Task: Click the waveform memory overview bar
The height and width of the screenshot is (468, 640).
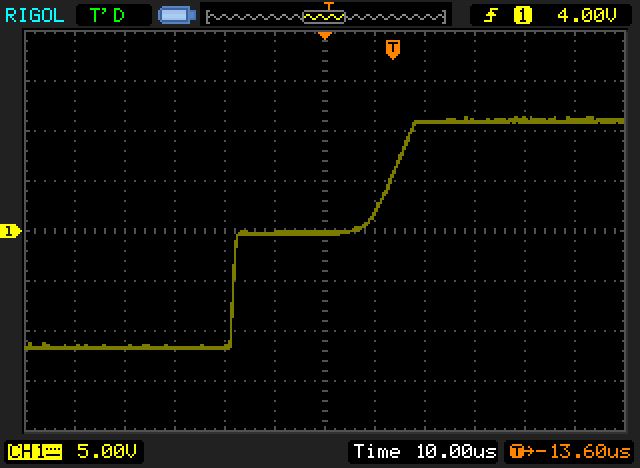Action: 326,17
